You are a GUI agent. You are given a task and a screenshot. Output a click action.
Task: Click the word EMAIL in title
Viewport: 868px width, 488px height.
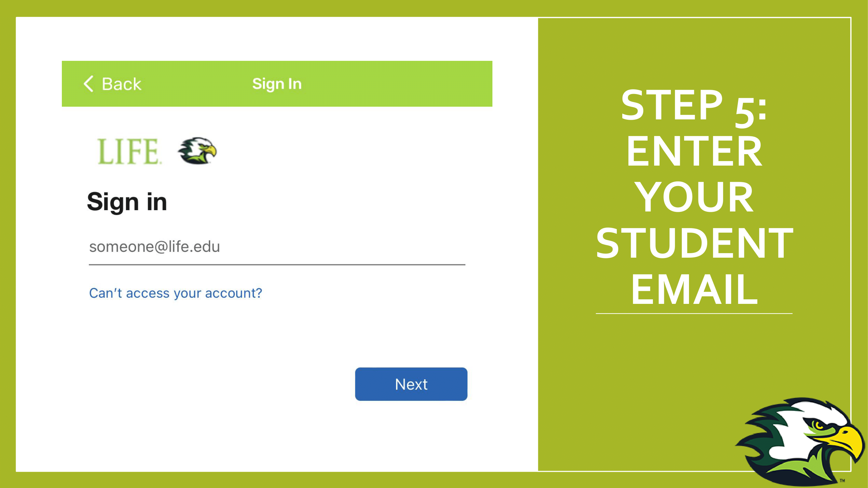click(694, 290)
